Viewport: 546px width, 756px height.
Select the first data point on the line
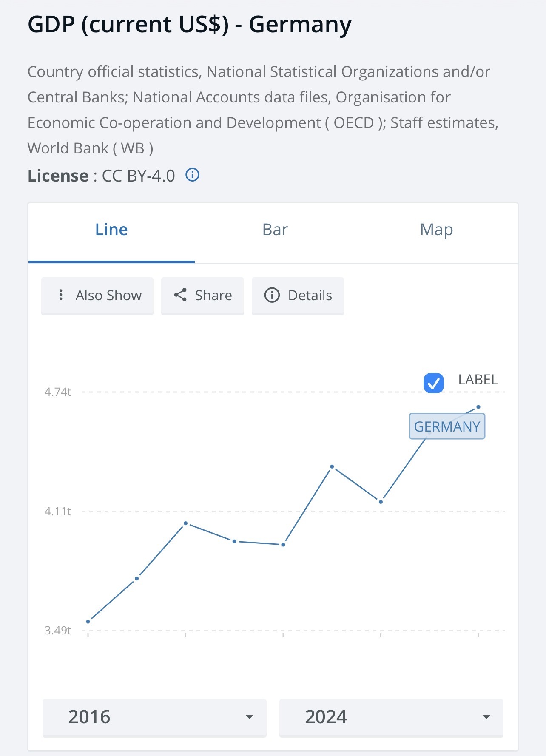(x=88, y=622)
